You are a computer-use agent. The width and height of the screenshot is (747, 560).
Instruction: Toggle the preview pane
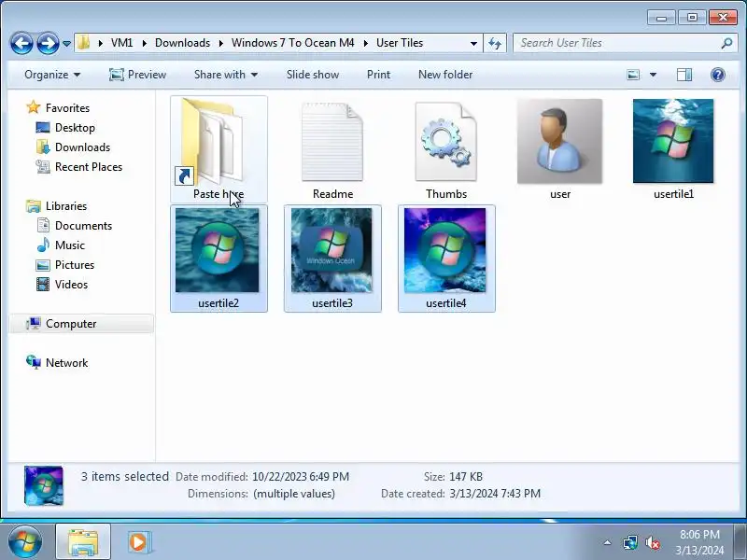click(x=684, y=75)
